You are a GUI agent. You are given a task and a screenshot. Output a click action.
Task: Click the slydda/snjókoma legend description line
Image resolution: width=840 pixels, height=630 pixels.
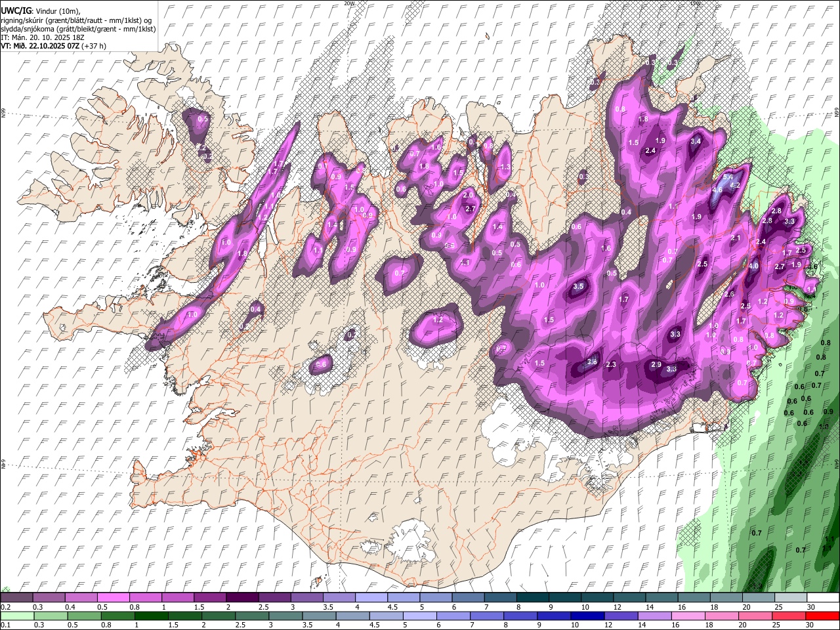[x=78, y=29]
